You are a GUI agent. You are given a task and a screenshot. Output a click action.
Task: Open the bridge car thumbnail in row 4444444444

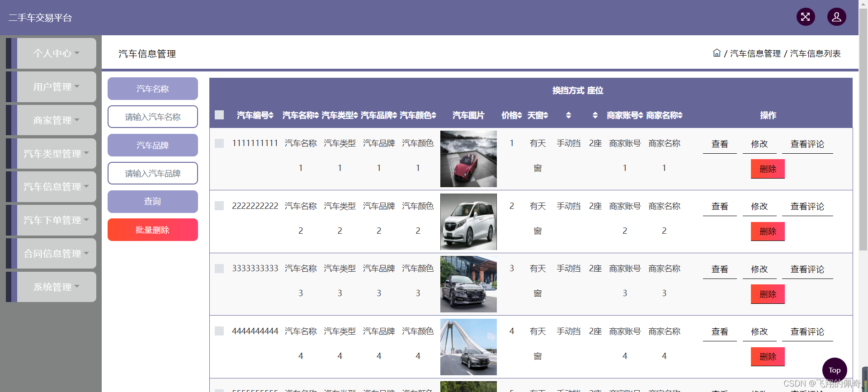pyautogui.click(x=468, y=347)
